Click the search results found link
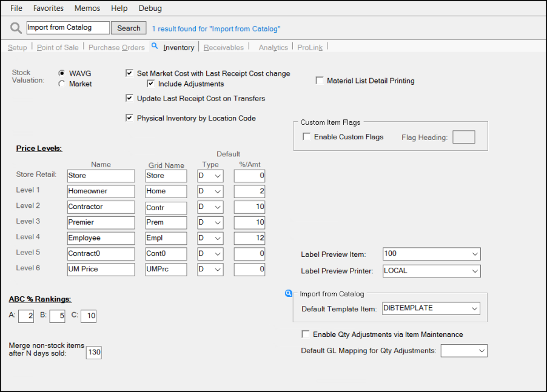Image resolution: width=547 pixels, height=392 pixels. [x=216, y=28]
